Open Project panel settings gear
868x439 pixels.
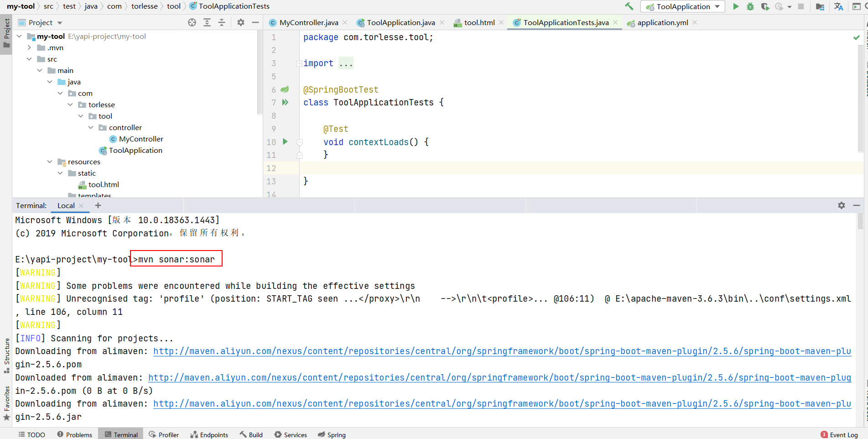(x=241, y=22)
